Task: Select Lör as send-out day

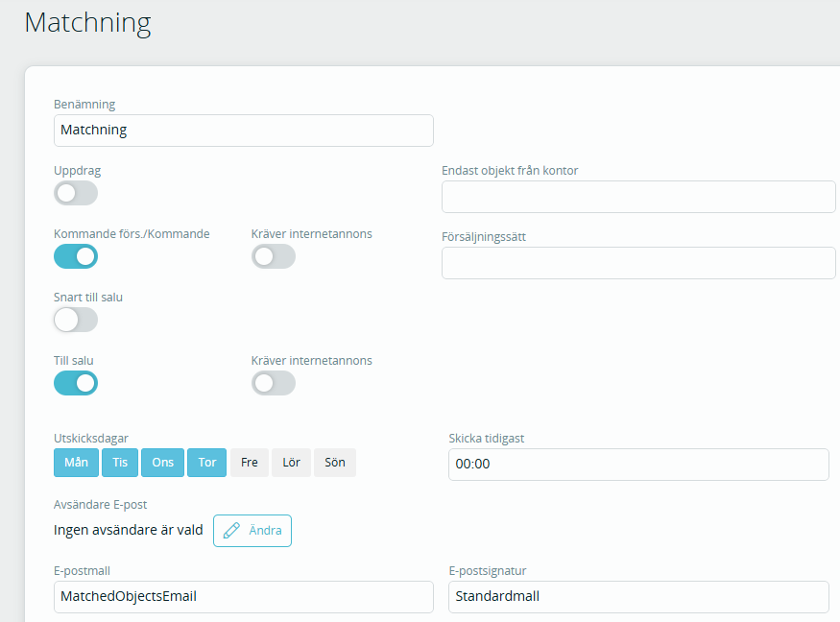Action: click(x=292, y=463)
